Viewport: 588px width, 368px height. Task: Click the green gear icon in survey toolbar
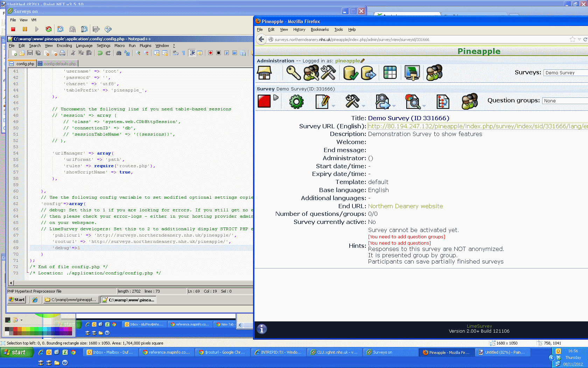click(296, 102)
